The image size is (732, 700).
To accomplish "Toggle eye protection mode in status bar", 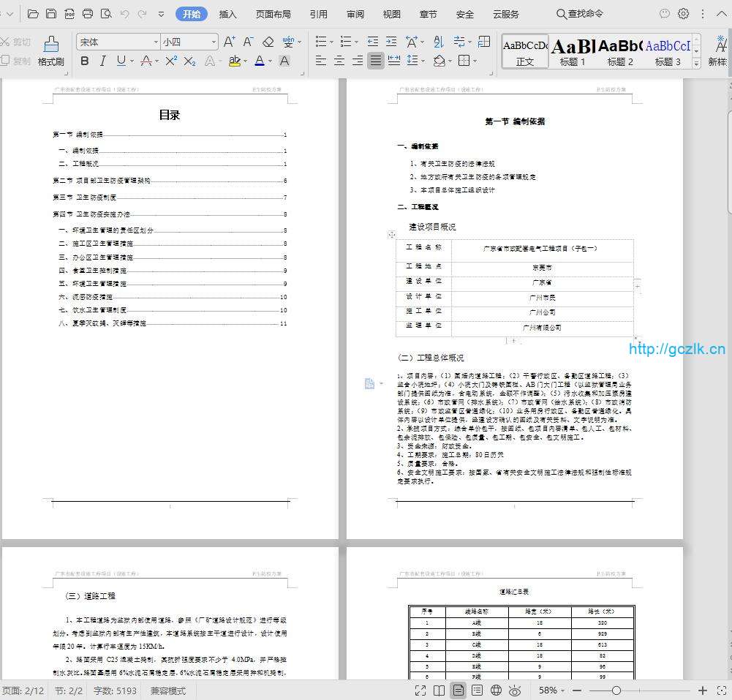I will [515, 690].
